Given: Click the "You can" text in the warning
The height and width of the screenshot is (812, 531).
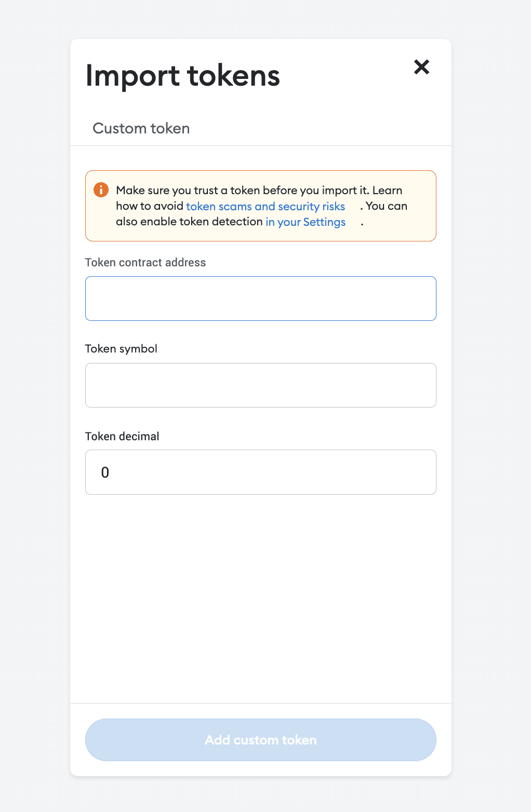Looking at the screenshot, I should point(386,206).
